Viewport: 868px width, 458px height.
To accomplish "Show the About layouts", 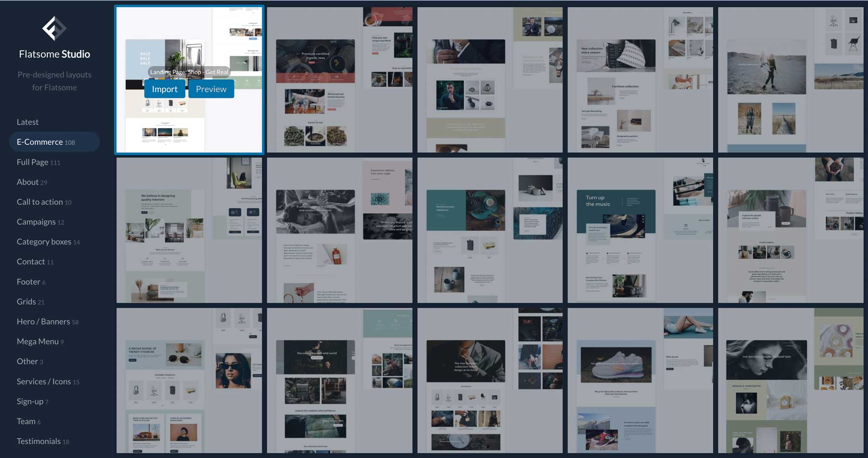I will pos(32,182).
